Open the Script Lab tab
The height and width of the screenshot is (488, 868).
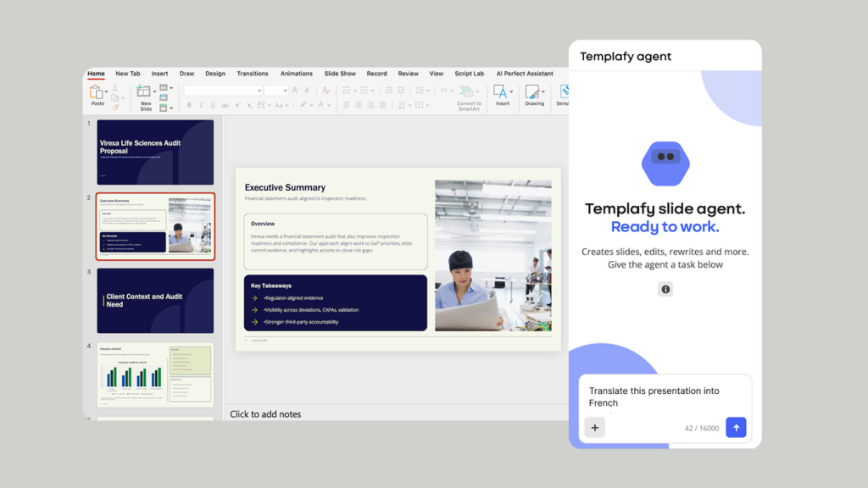[469, 74]
